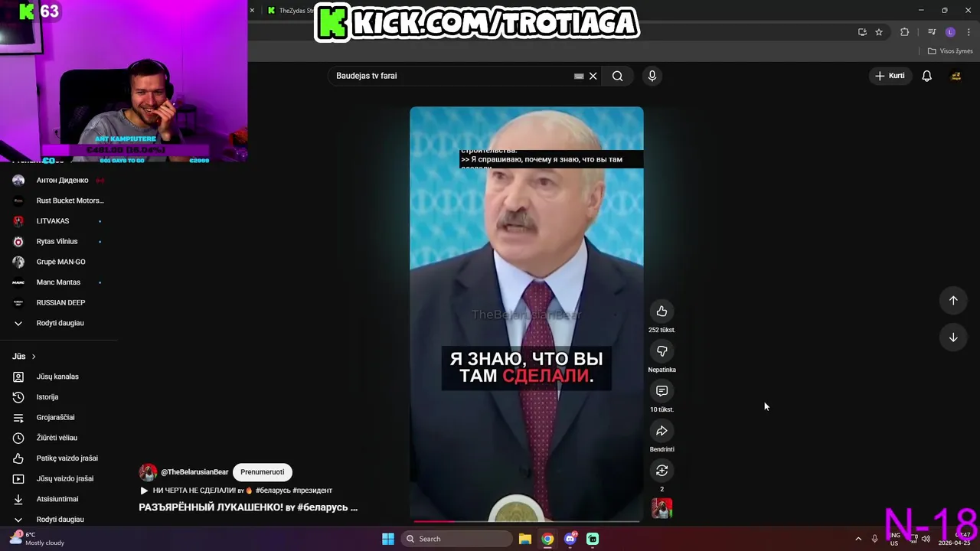Click the #президент hashtag link
The height and width of the screenshot is (551, 980).
(312, 491)
